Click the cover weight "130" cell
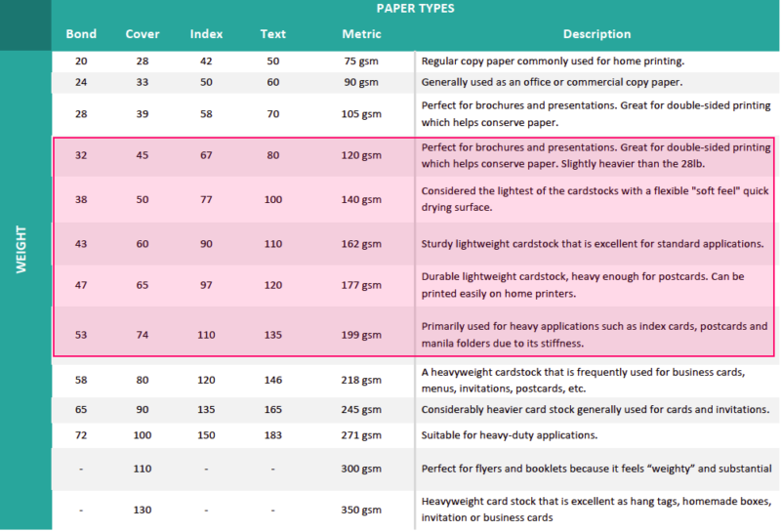Viewport: 781px width, 532px height. click(143, 510)
